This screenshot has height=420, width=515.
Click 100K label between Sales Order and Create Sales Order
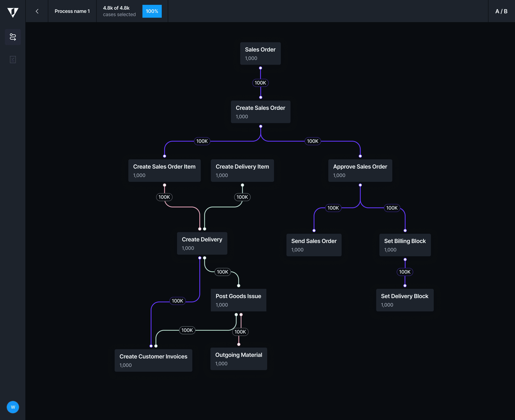point(260,83)
